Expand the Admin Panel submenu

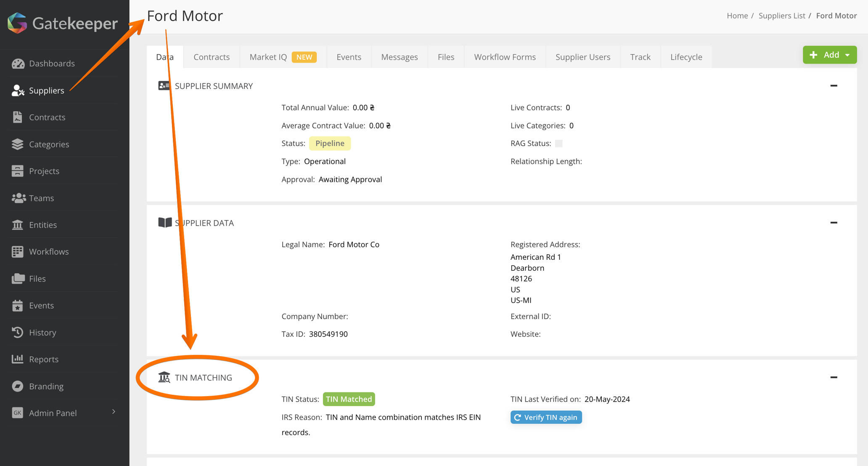click(x=114, y=413)
